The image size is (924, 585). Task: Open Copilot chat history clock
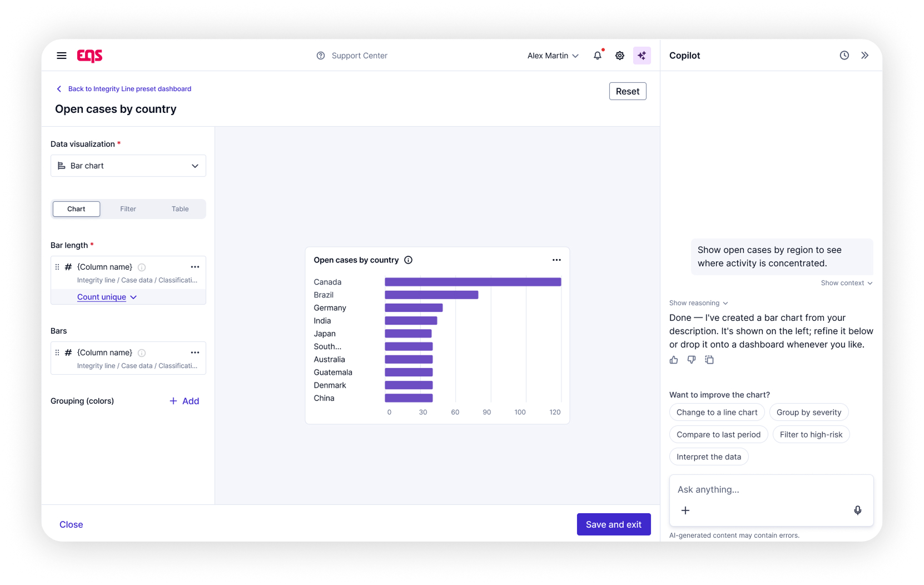click(x=844, y=56)
